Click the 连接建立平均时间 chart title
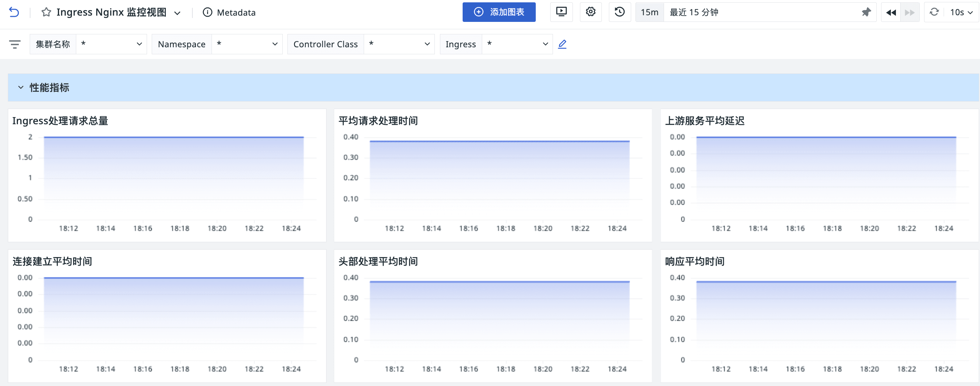Screen dimensions: 980x386 tap(52, 261)
